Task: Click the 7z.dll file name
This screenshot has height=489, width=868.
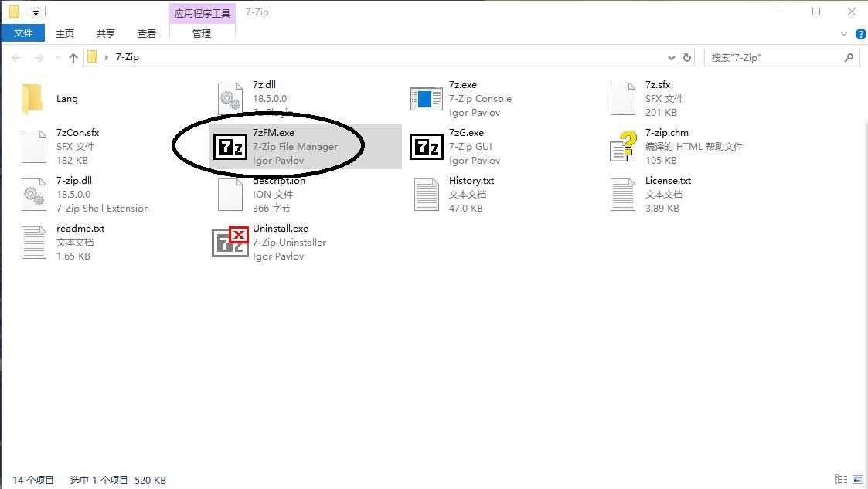Action: [264, 85]
